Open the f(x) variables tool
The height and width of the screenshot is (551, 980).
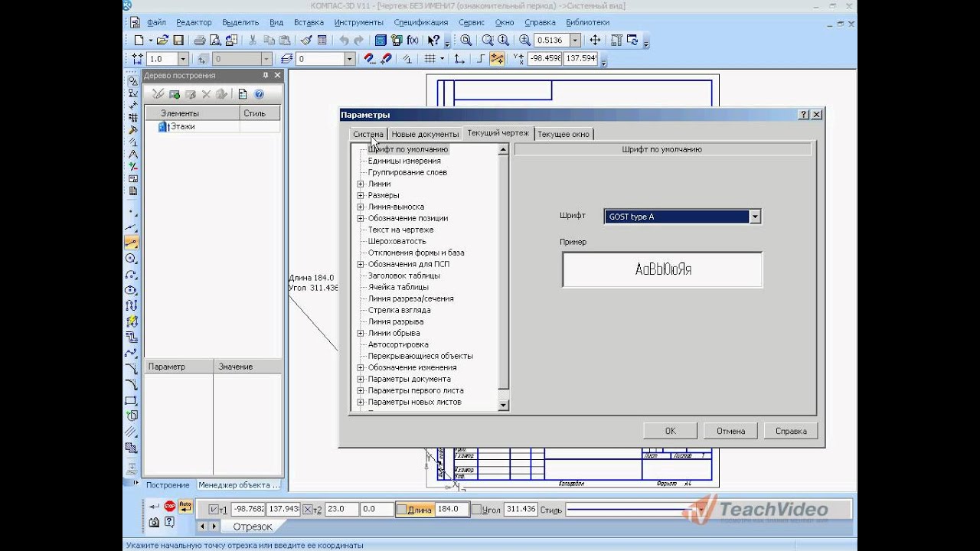pos(413,41)
